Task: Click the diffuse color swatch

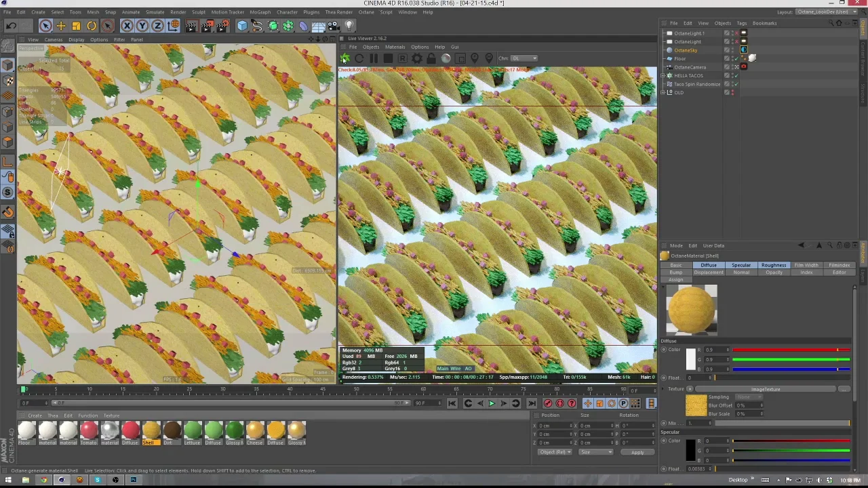Action: pos(691,359)
